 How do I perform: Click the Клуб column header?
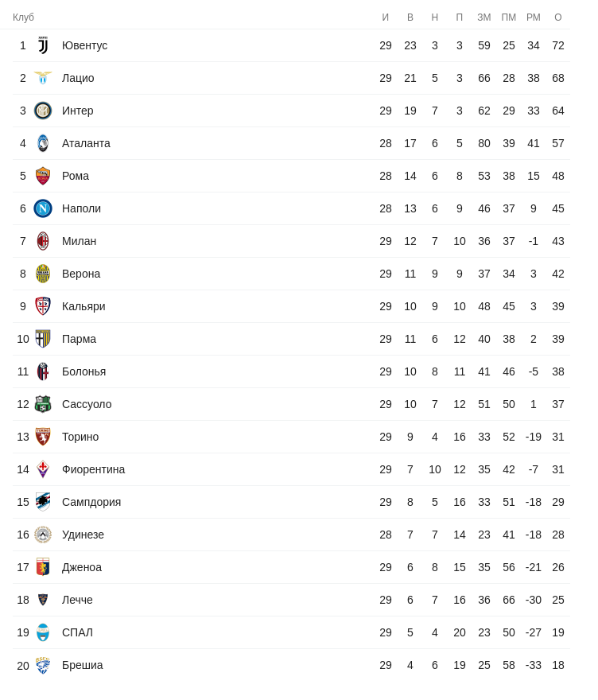23,17
